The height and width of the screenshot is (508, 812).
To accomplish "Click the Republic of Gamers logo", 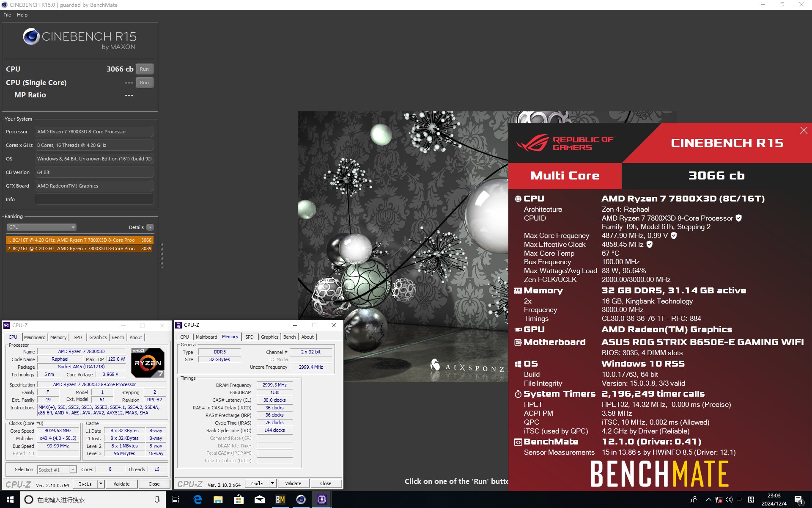I will (x=565, y=144).
